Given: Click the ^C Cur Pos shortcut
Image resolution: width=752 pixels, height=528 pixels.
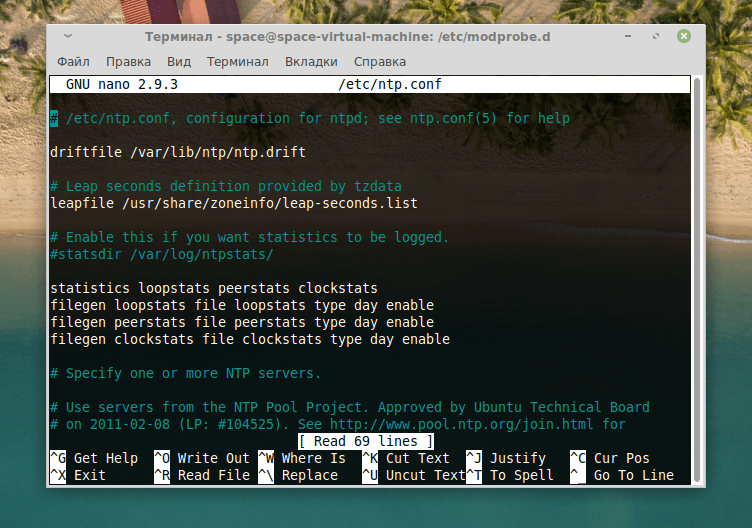Looking at the screenshot, I should (610, 458).
